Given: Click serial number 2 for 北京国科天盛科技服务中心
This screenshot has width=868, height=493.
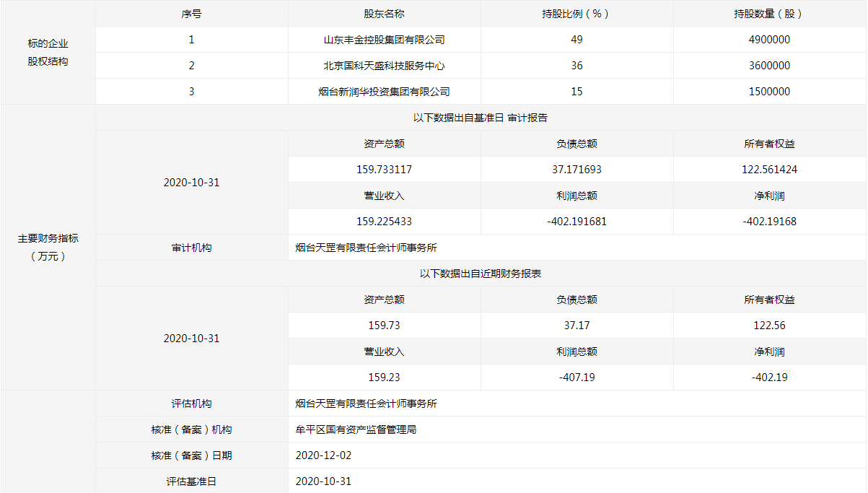Looking at the screenshot, I should point(191,66).
